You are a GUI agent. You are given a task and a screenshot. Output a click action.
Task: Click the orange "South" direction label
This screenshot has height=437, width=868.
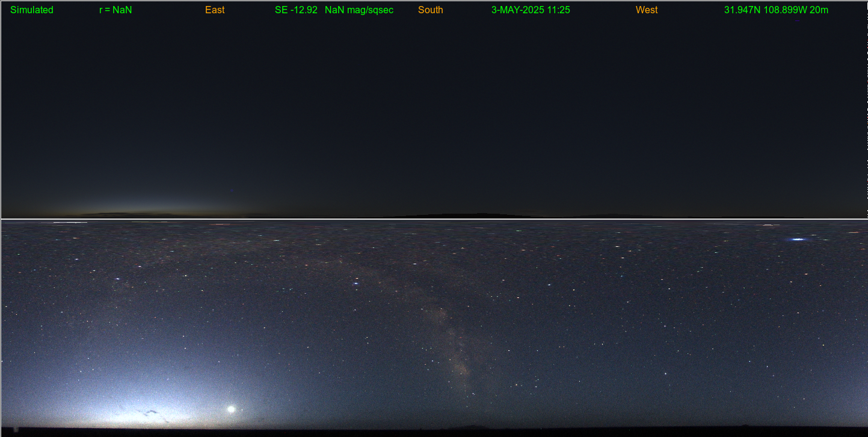(x=431, y=10)
